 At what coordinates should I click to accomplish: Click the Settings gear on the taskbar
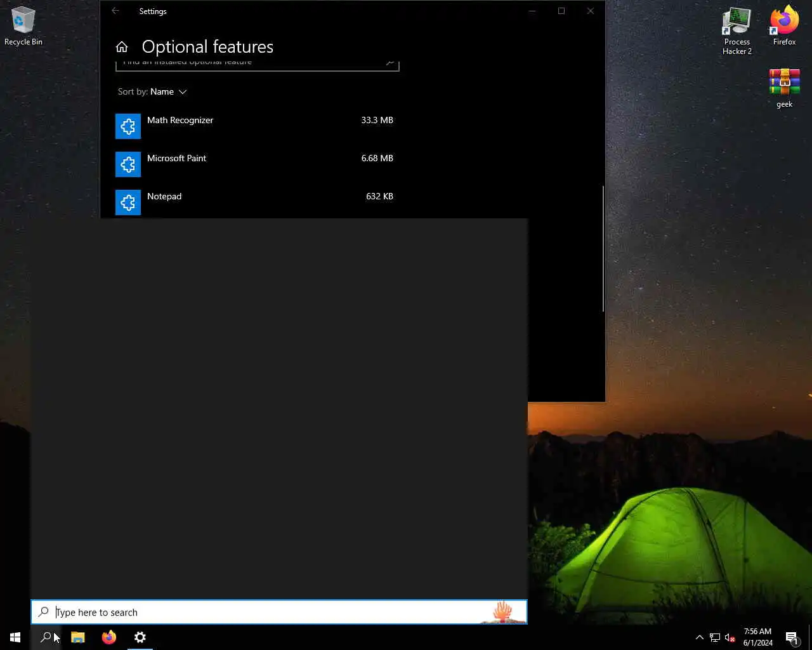140,637
